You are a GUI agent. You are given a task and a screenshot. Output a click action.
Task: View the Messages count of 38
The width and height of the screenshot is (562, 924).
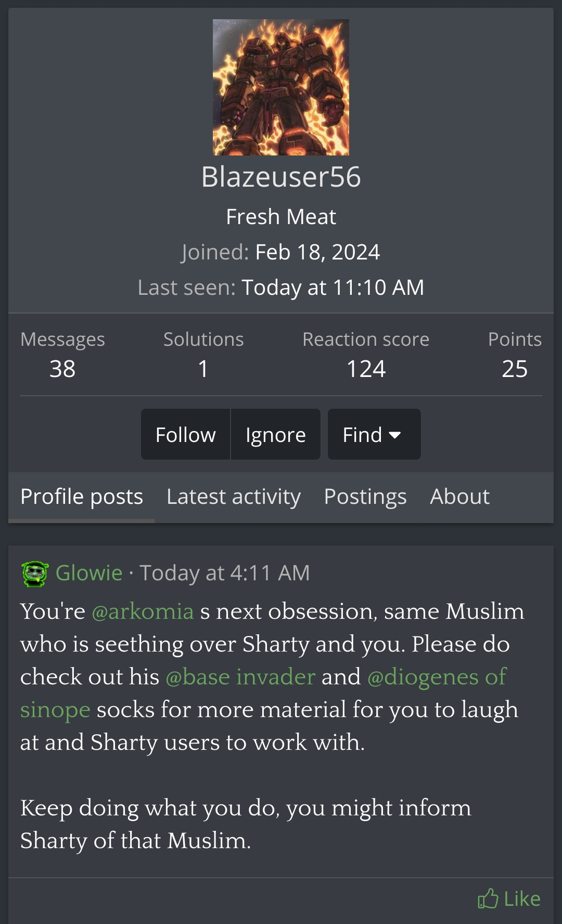pos(62,369)
